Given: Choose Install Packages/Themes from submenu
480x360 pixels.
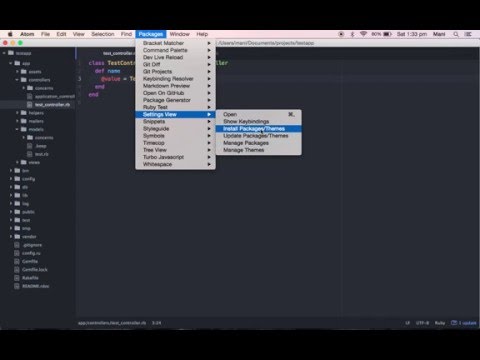Looking at the screenshot, I should pyautogui.click(x=259, y=129).
